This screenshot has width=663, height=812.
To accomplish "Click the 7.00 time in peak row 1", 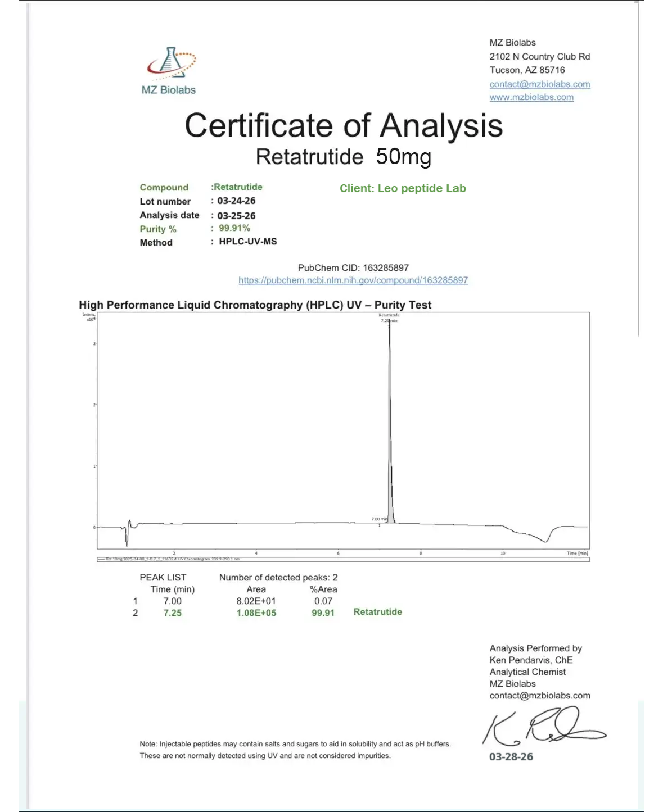I will pyautogui.click(x=173, y=601).
